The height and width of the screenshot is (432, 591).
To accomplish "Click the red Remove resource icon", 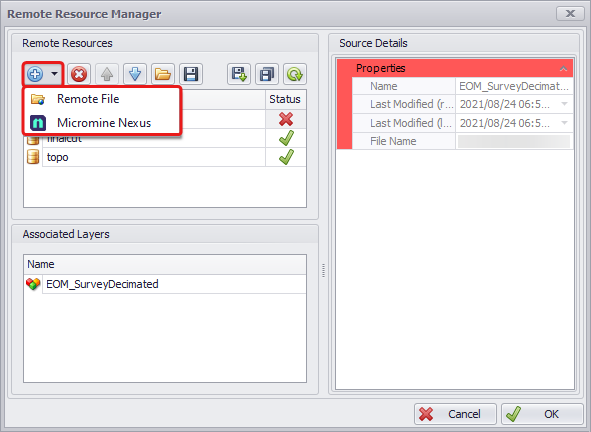I will [79, 74].
